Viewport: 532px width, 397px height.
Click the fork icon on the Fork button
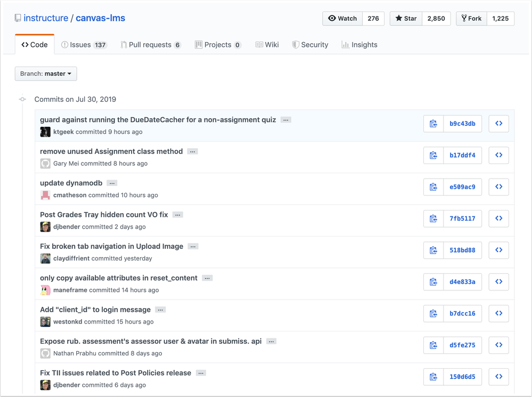pos(464,18)
